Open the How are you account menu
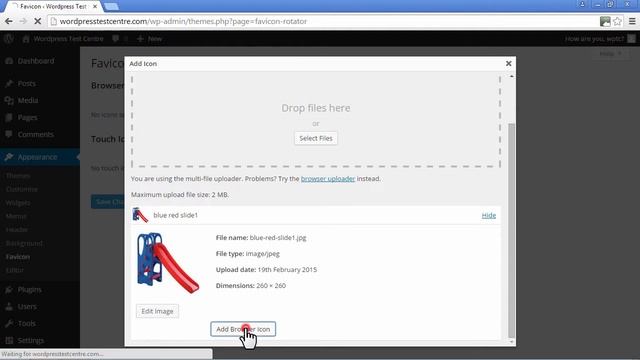The image size is (640, 360). click(x=600, y=39)
